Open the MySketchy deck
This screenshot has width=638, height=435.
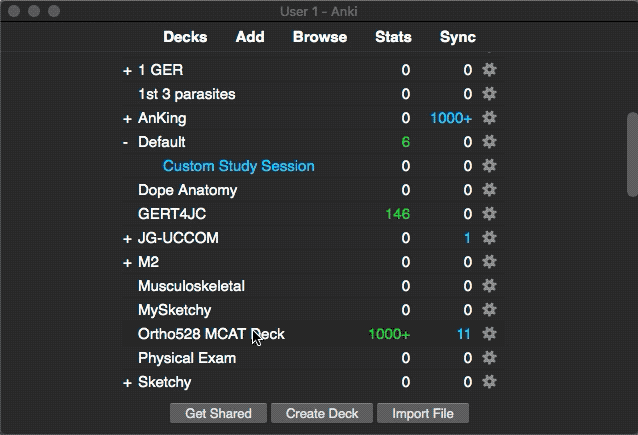click(x=174, y=310)
